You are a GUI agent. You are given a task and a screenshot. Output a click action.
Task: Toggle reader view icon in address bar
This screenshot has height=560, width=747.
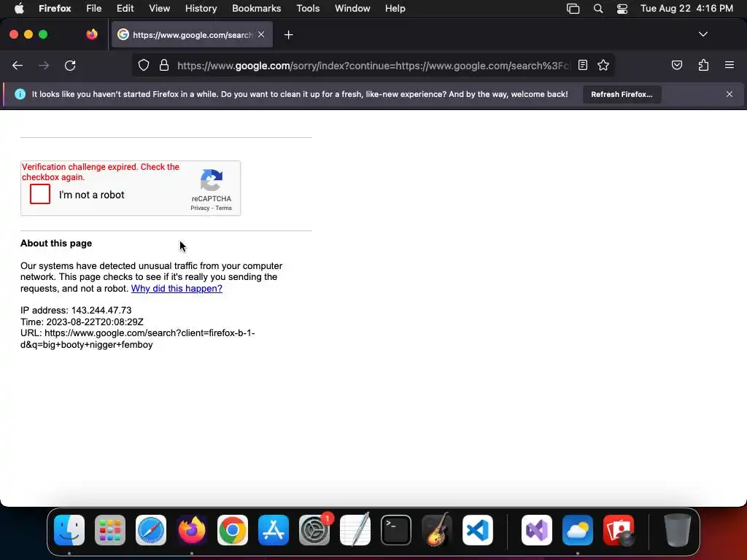(x=583, y=65)
